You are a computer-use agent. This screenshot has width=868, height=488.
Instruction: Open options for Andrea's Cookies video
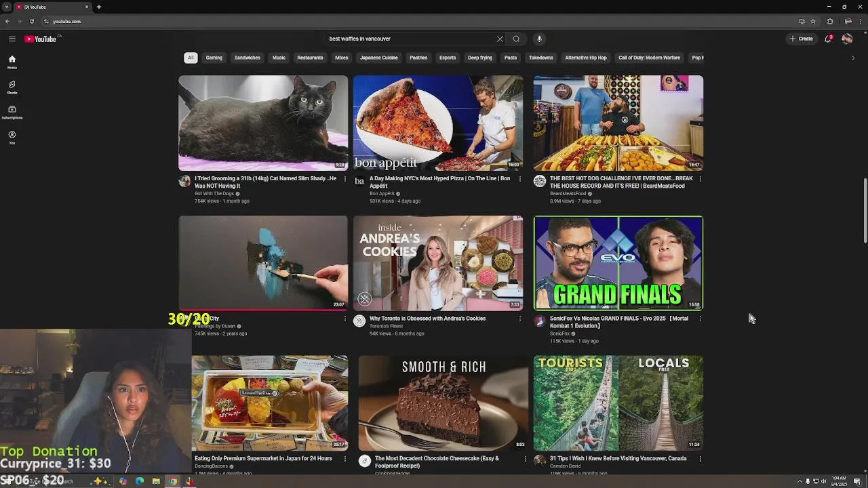tap(519, 319)
